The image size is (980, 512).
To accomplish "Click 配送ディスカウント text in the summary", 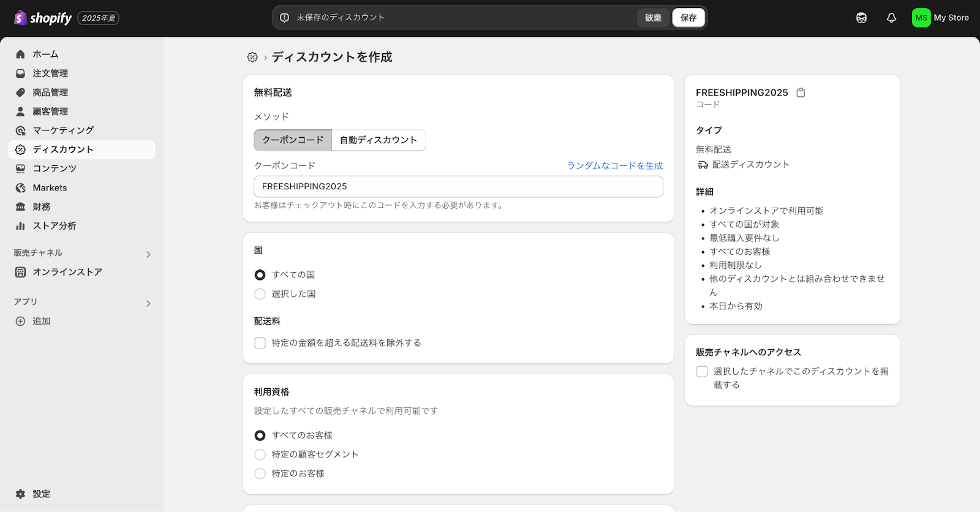I will (751, 165).
